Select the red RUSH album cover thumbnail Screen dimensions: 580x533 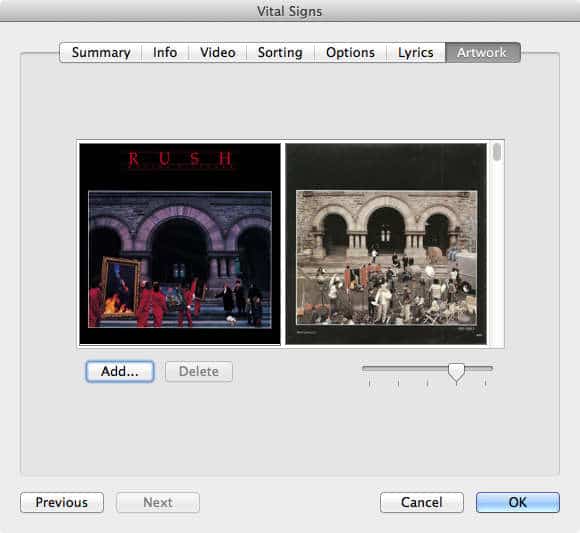tap(180, 244)
